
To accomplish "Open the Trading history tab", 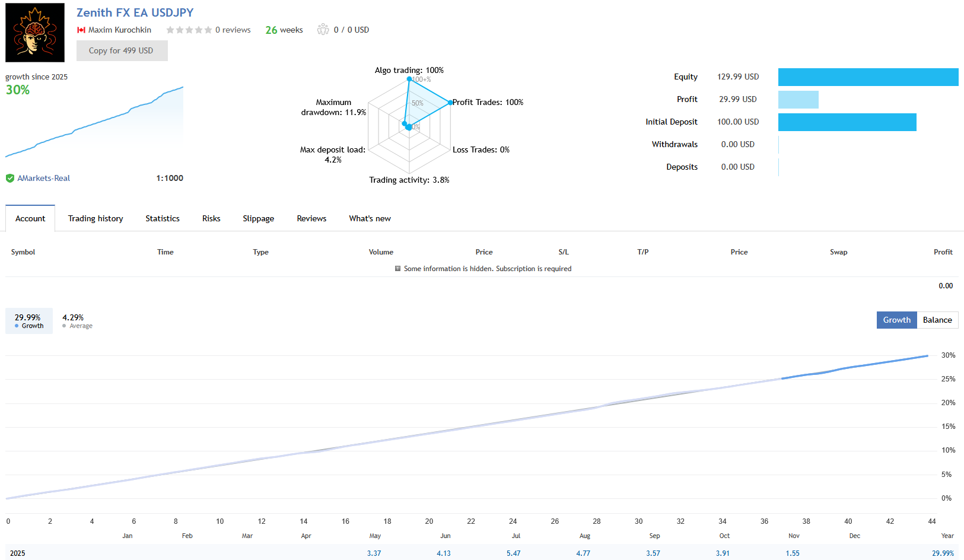I will tap(96, 218).
